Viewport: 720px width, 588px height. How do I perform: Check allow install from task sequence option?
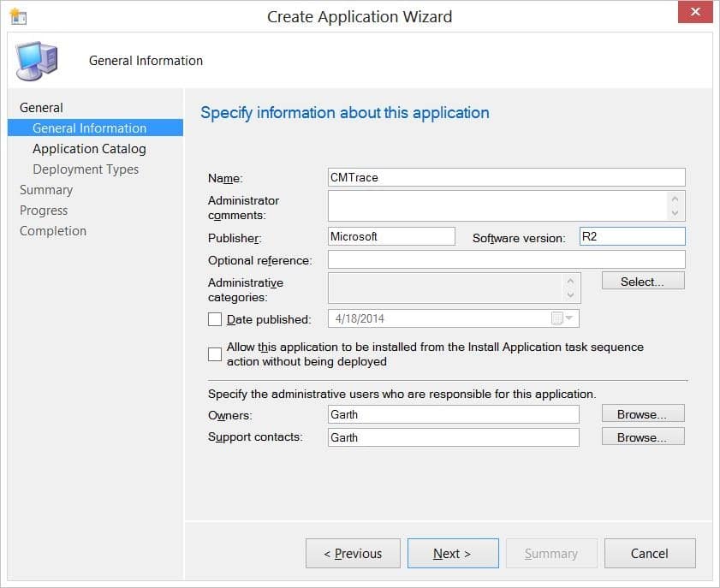pos(214,353)
